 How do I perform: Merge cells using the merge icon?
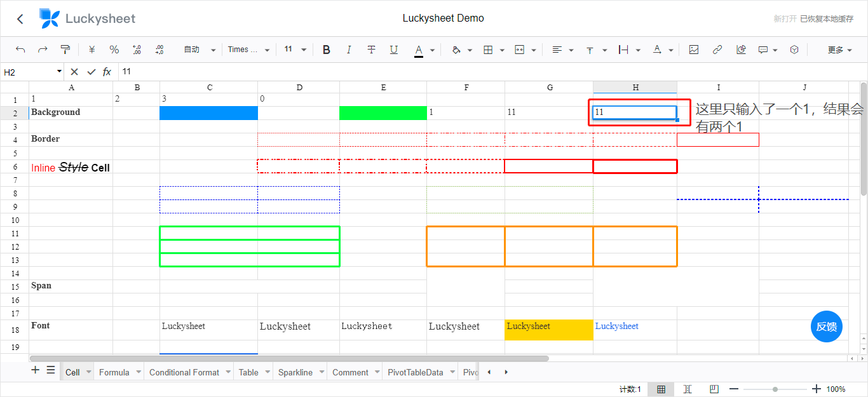tap(520, 50)
